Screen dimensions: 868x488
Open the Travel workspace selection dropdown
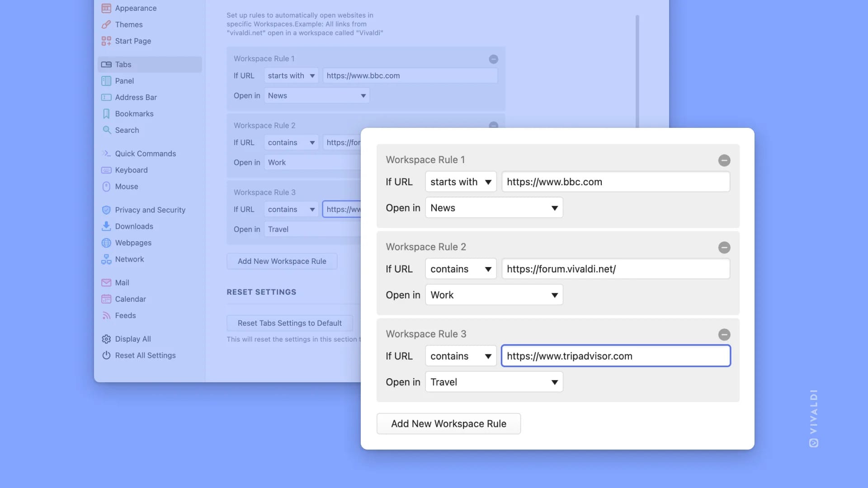494,382
